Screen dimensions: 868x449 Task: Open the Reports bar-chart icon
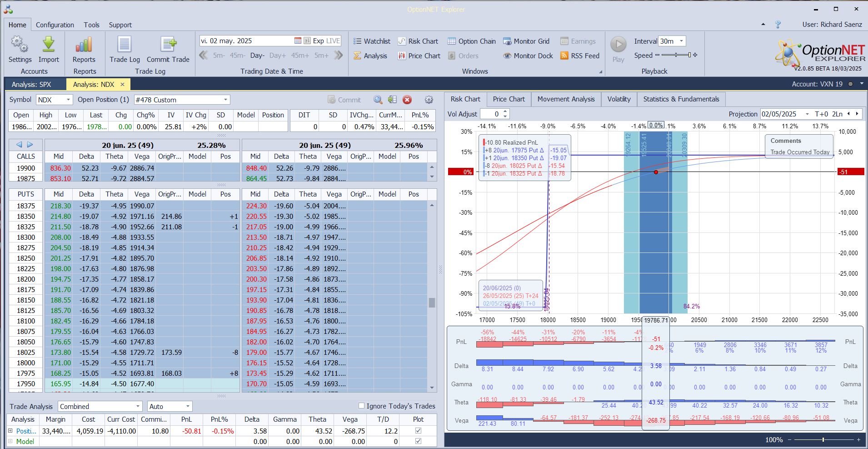click(84, 44)
